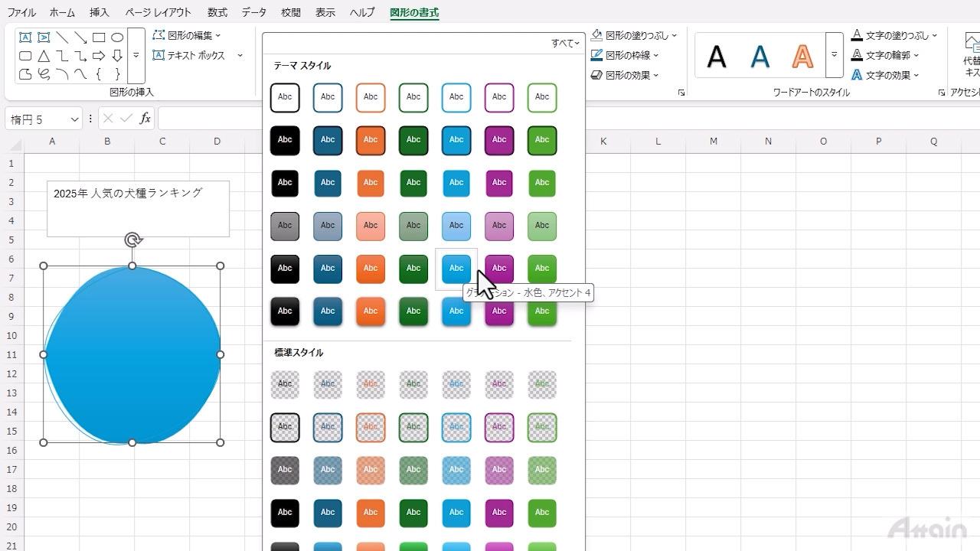Select the horizontal text box shape icon

[25, 37]
